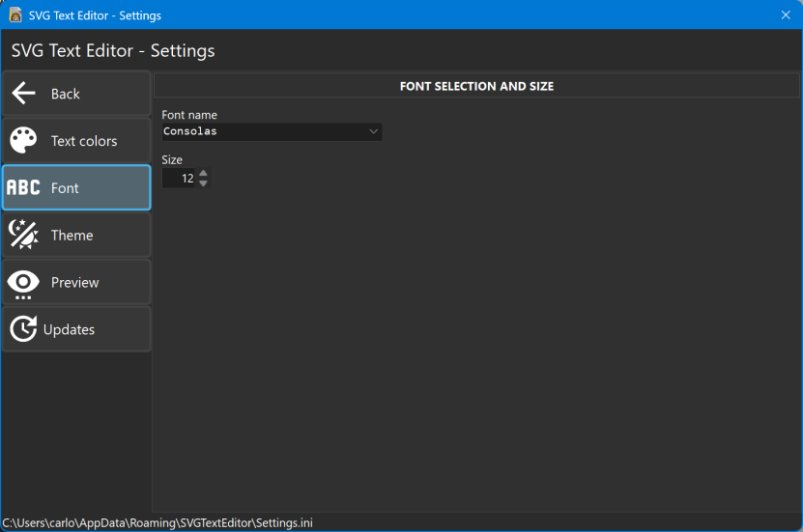Select the Font settings page label
The width and height of the screenshot is (803, 532).
(65, 188)
